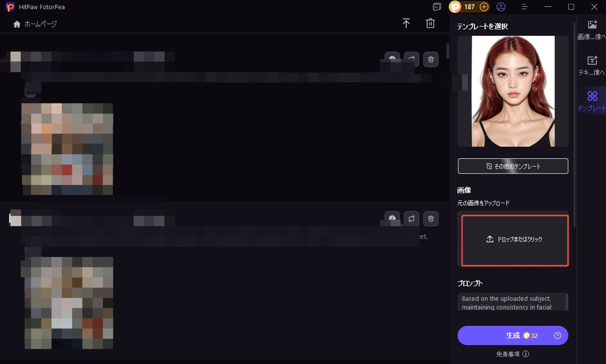Click the share arrow on first result
Screen dimensions: 606x364
pyautogui.click(x=411, y=60)
